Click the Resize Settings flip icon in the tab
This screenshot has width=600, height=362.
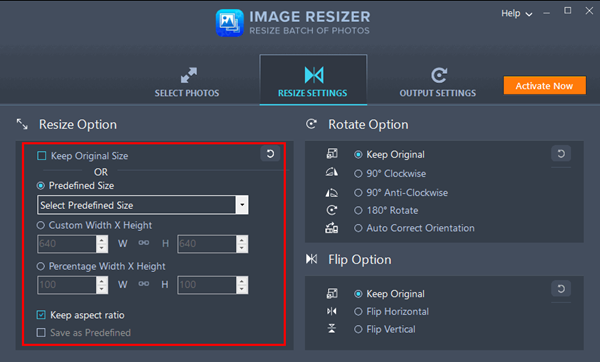click(314, 75)
